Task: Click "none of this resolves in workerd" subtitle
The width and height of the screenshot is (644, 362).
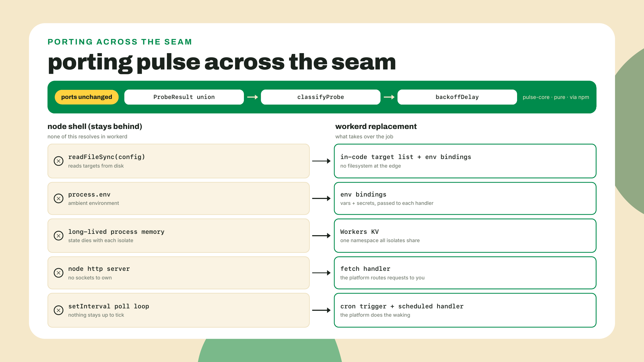Action: (87, 136)
